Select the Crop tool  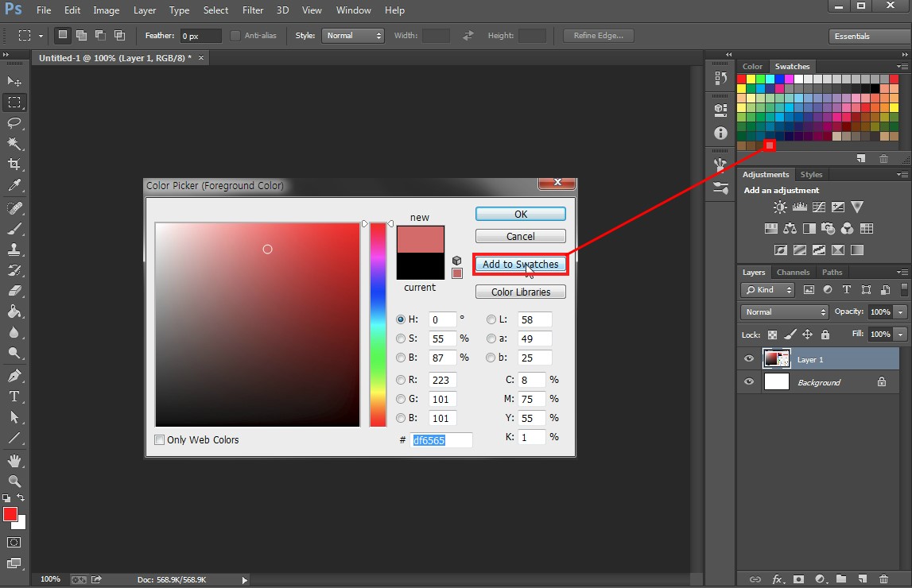tap(14, 164)
